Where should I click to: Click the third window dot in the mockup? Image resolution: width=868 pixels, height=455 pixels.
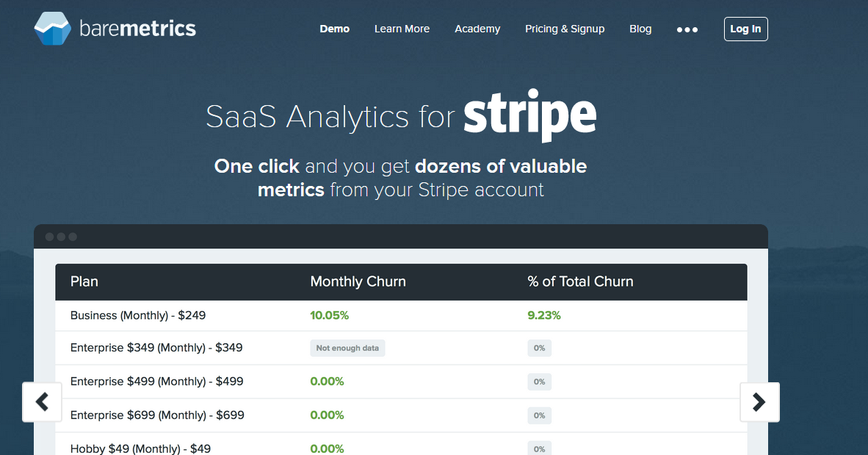(x=71, y=237)
